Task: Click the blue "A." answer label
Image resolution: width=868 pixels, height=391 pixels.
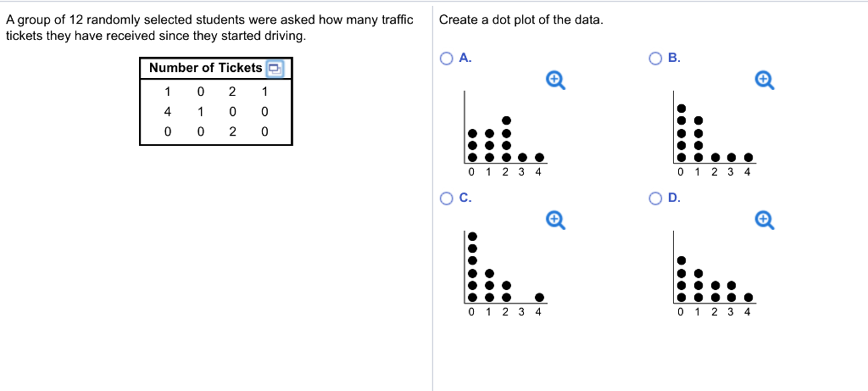Action: (465, 59)
